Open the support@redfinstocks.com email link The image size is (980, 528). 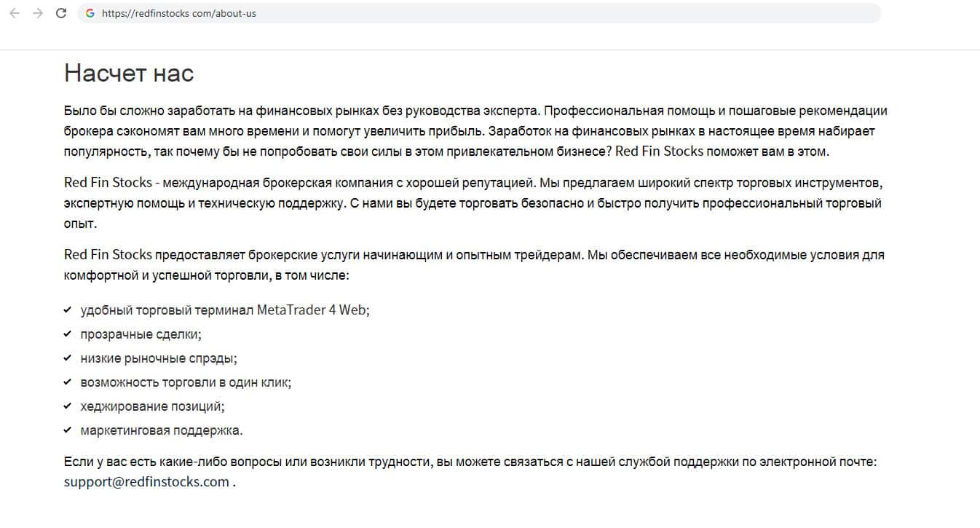pos(146,481)
